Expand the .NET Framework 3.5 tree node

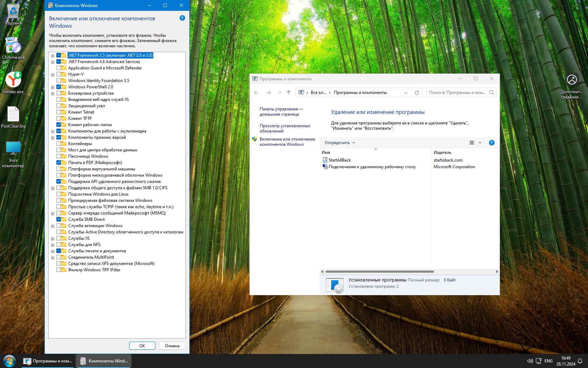point(52,56)
